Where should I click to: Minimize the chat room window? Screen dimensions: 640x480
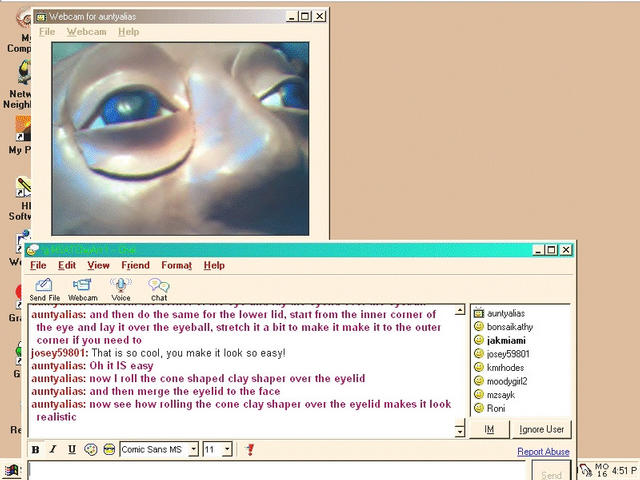[x=539, y=250]
